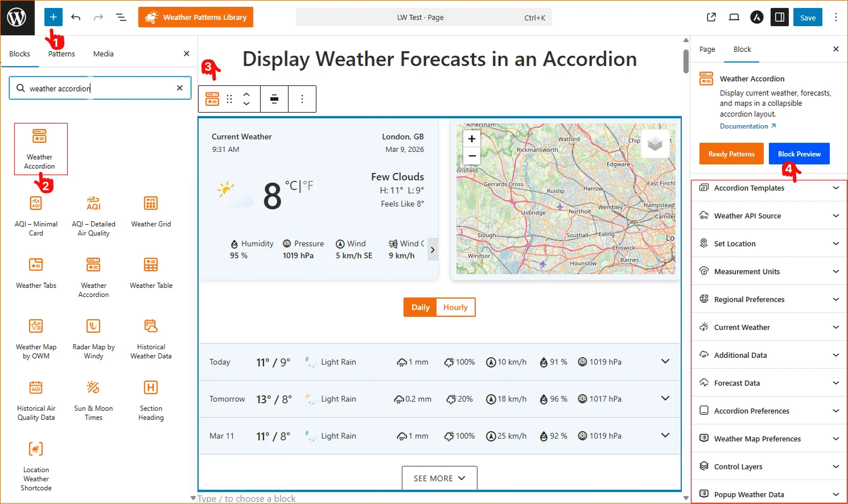Screen dimensions: 848x504
Task: Switch to the Patterns tab
Action: [61, 53]
